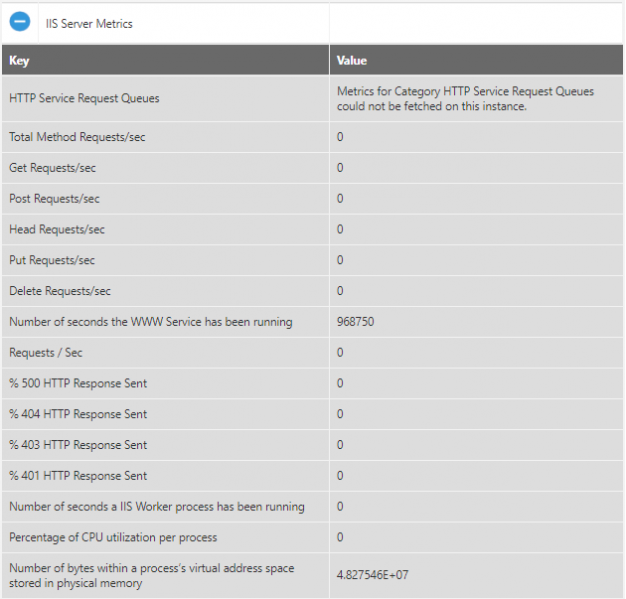626x599 pixels.
Task: Click the value 968750
Action: 355,322
